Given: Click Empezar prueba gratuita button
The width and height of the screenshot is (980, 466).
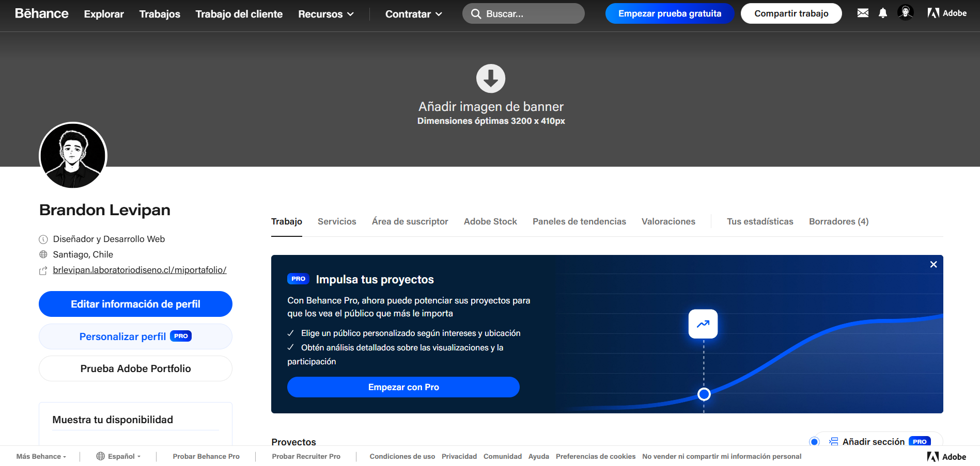Looking at the screenshot, I should [670, 13].
